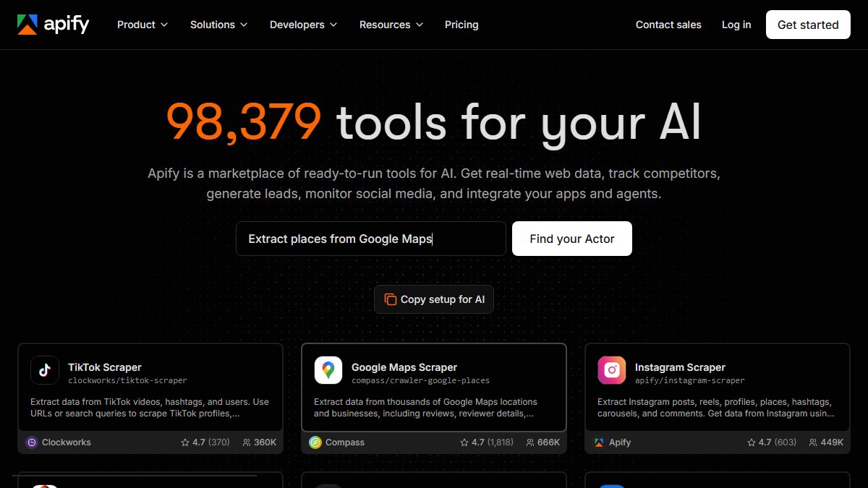Open the TikTok Scraper title link
This screenshot has height=488, width=868.
pyautogui.click(x=105, y=367)
